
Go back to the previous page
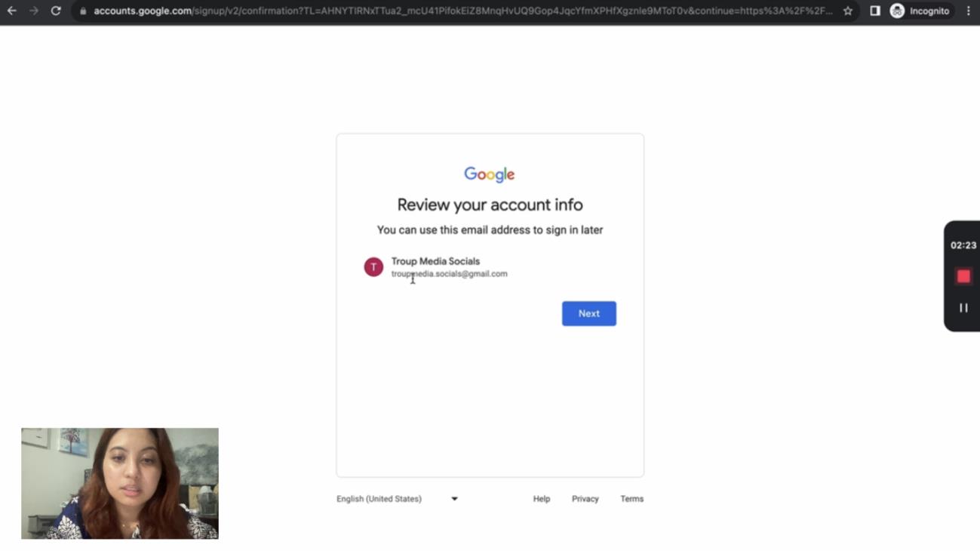[12, 11]
